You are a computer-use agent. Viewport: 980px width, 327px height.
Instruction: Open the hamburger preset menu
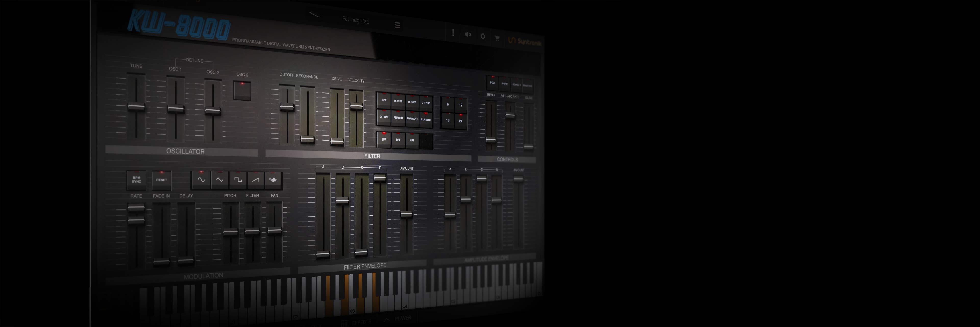[397, 25]
